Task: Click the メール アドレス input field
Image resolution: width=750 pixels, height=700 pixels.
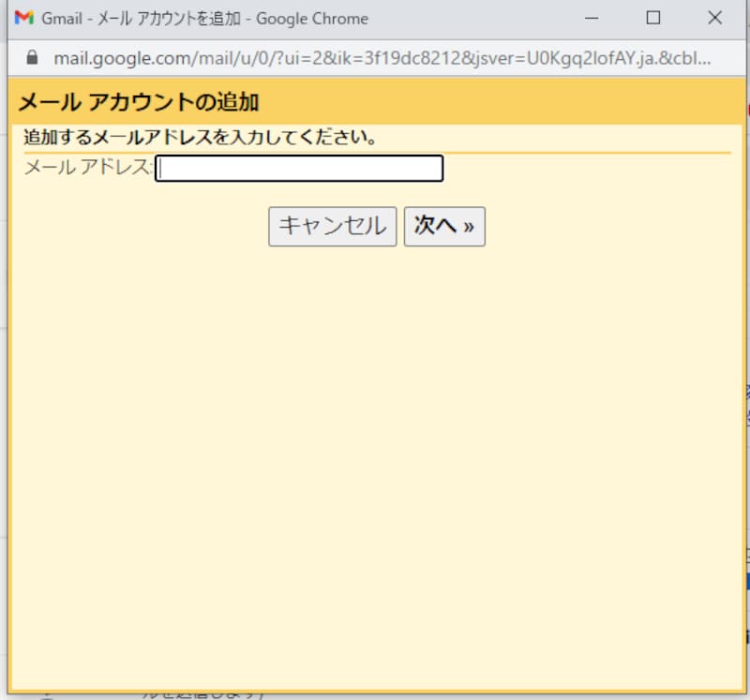Action: coord(299,169)
